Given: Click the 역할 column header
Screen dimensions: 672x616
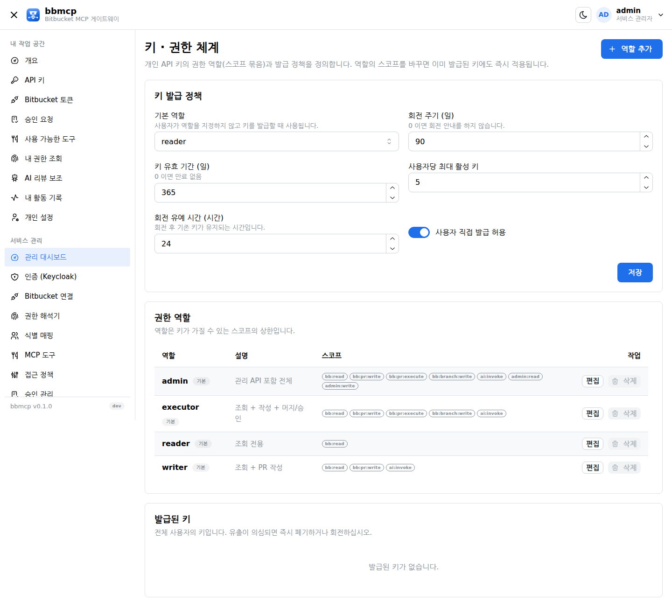Looking at the screenshot, I should click(168, 356).
